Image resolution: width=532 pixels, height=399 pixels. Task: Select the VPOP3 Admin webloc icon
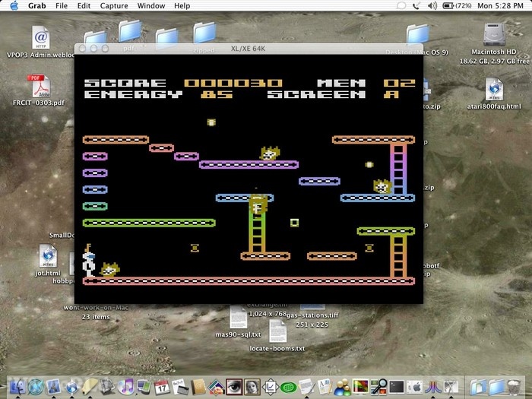(x=41, y=37)
